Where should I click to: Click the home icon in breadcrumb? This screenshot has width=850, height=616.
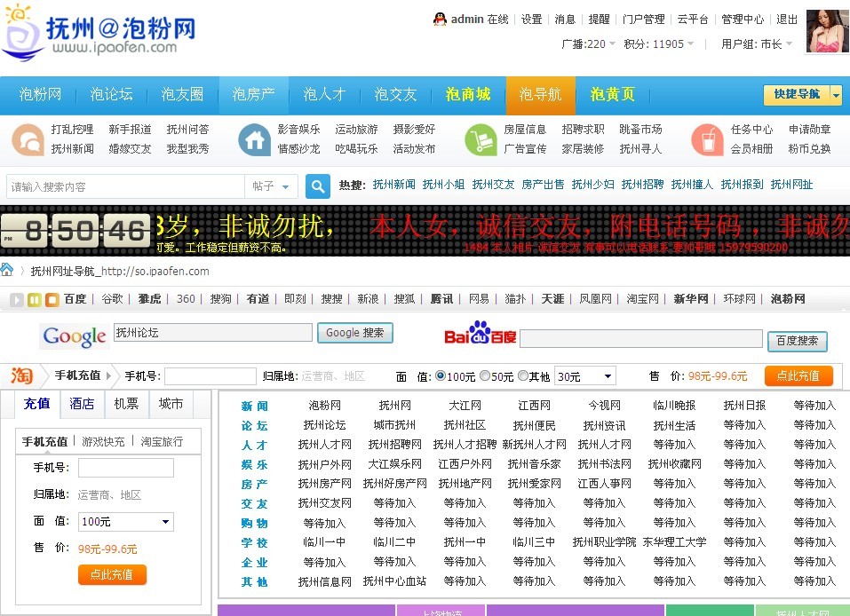coord(7,269)
